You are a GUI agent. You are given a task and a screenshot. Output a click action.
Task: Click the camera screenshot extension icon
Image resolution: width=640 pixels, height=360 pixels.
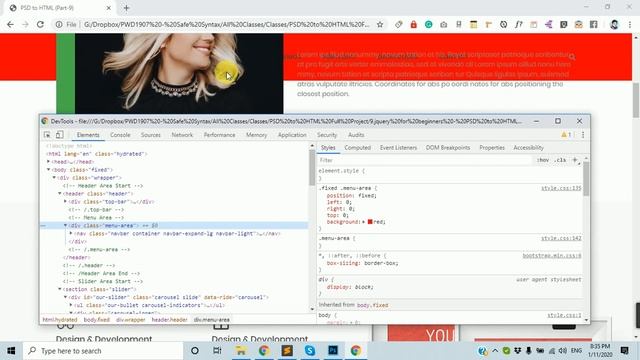(x=443, y=24)
